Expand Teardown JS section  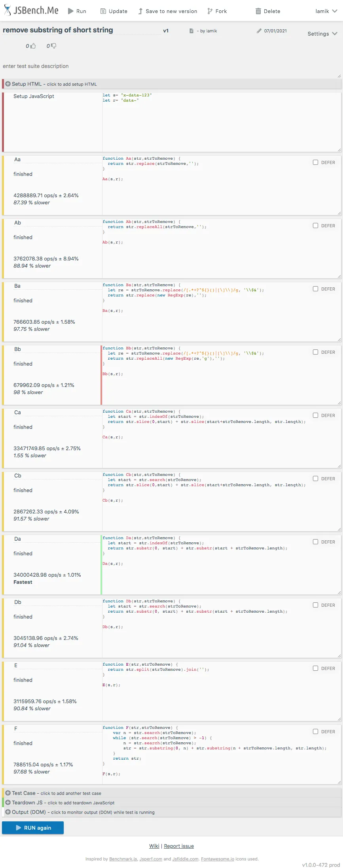[x=8, y=802]
